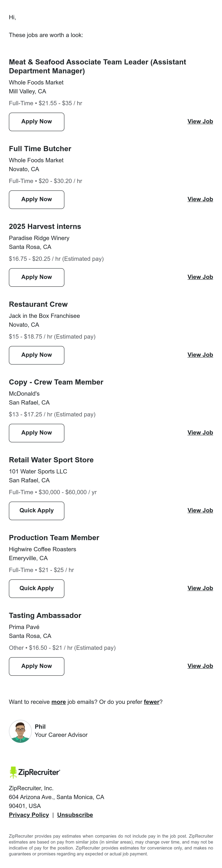Select the 101 Water Sports LLC text

38,472
